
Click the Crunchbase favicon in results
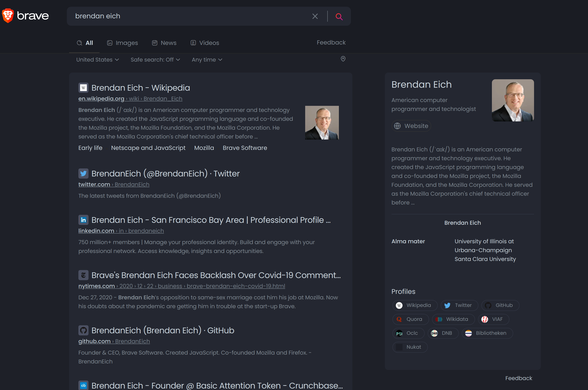[83, 386]
